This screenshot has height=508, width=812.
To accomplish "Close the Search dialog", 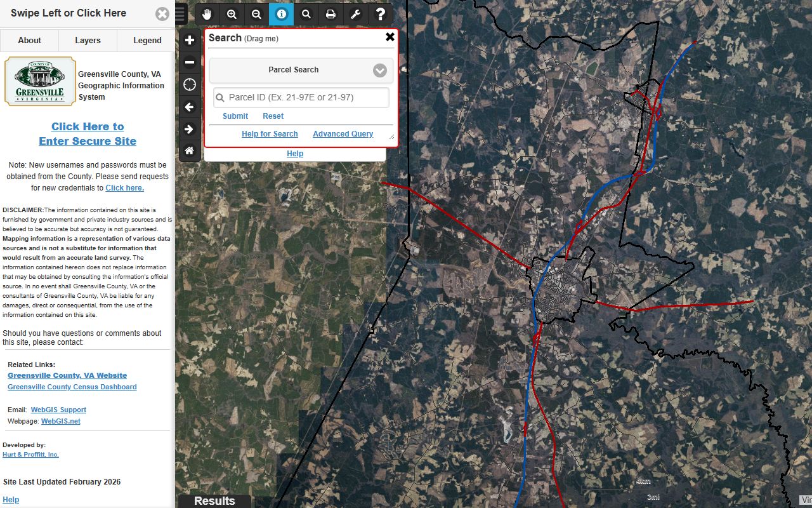I will pos(390,37).
